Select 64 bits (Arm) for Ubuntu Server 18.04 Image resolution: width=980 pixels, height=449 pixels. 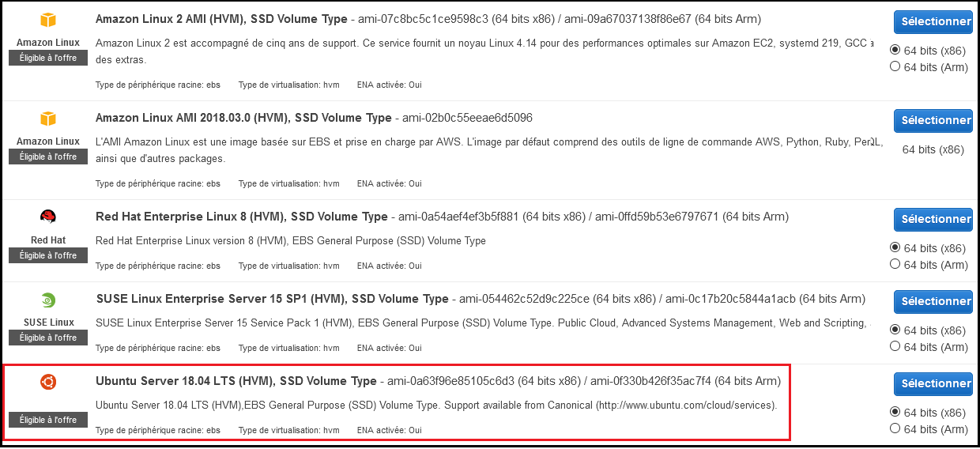point(895,428)
